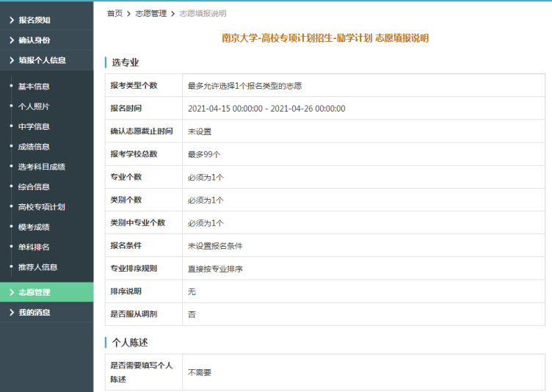552x392 pixels.
Task: Click the 是否服从调剂 label cell
Action: click(144, 314)
